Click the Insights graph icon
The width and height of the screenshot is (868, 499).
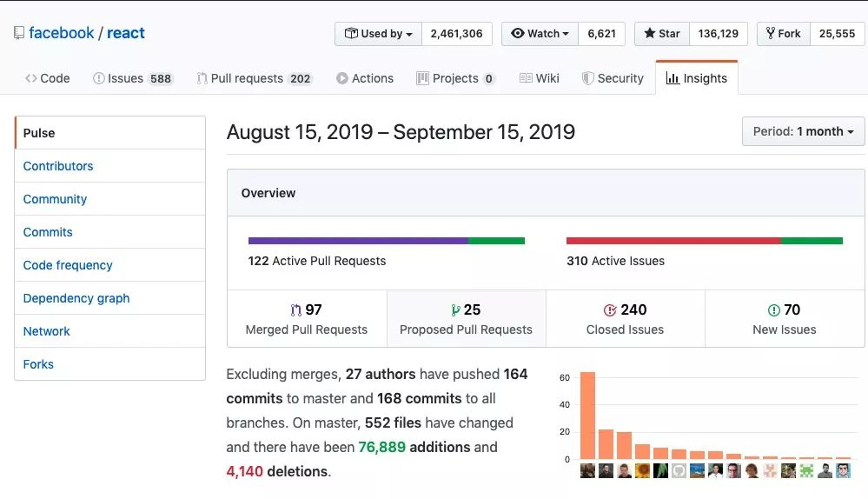click(673, 78)
